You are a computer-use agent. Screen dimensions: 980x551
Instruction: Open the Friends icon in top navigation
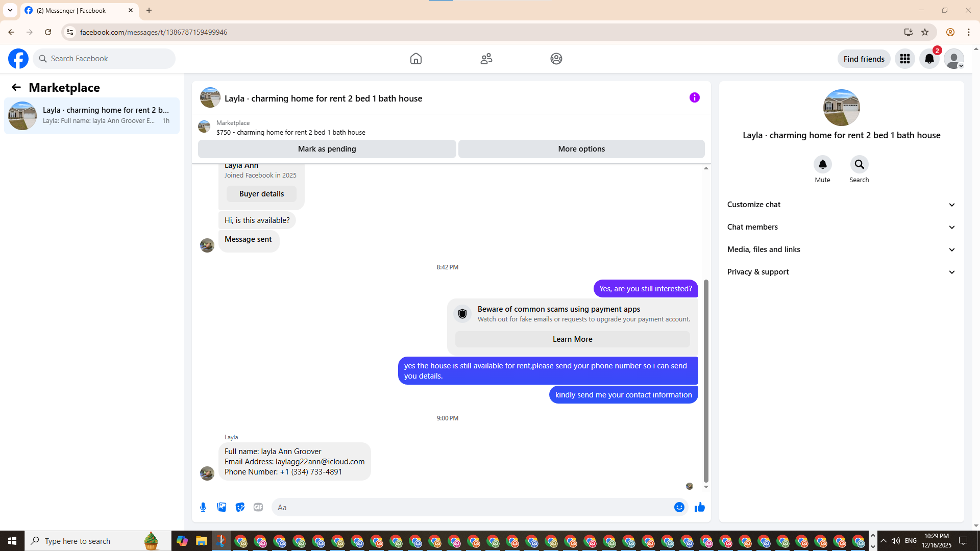coord(486,59)
